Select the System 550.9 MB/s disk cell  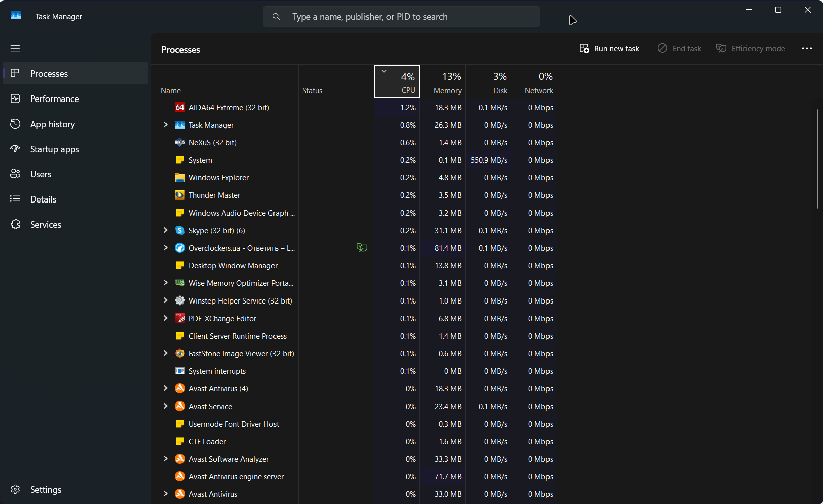[488, 160]
